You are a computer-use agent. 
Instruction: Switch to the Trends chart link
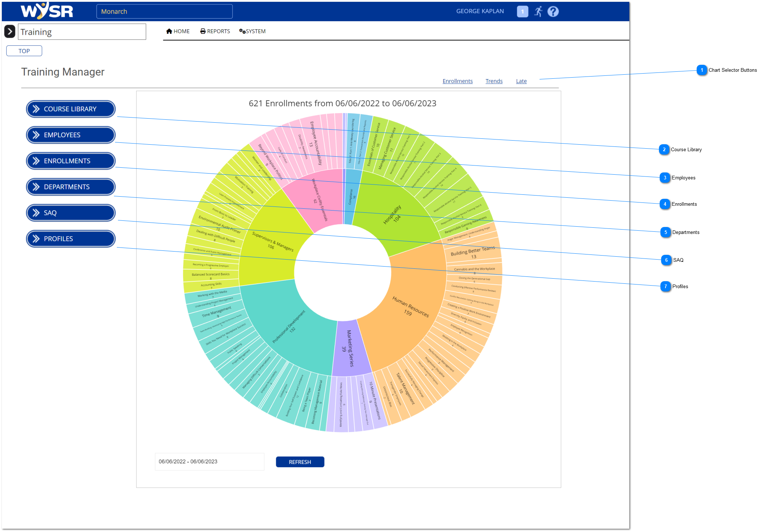coord(494,81)
